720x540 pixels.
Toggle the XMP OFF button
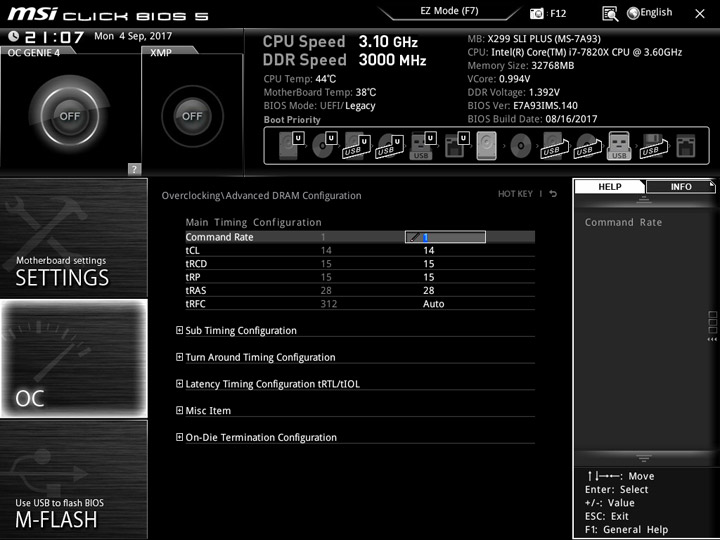tap(192, 116)
